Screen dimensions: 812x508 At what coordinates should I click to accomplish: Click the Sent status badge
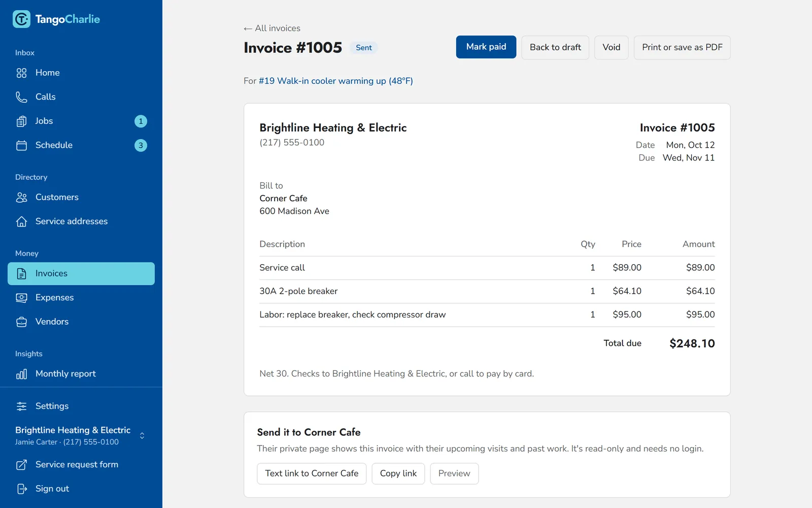[364, 48]
